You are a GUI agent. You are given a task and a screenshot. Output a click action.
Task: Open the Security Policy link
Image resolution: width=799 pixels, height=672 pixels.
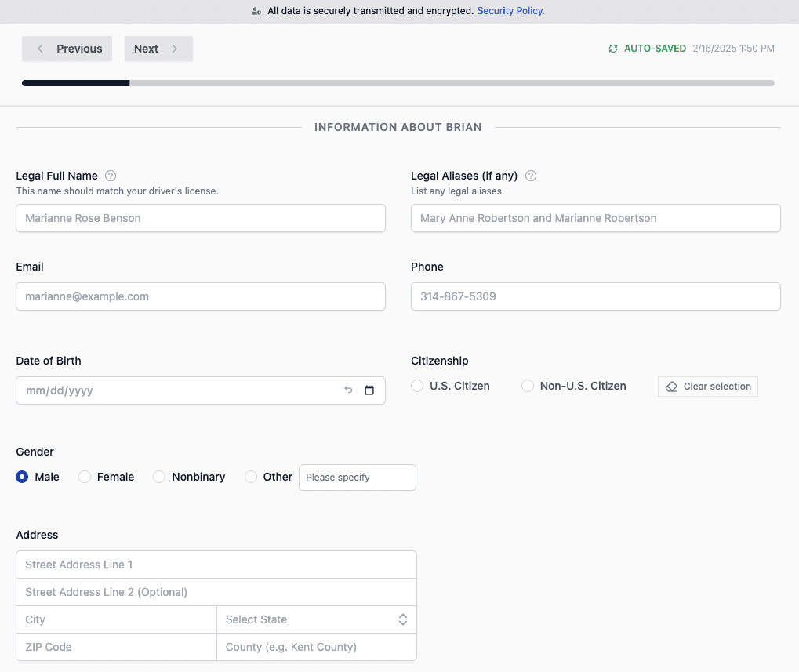coord(510,11)
